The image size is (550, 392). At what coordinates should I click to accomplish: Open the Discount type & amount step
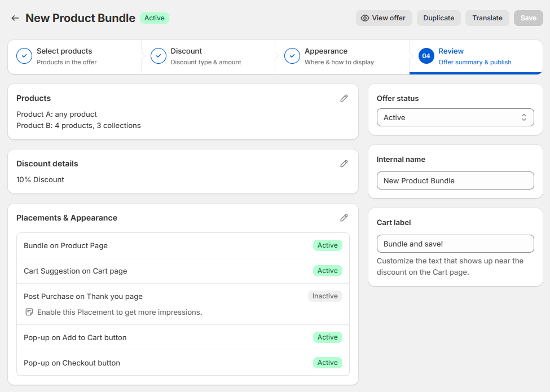tap(208, 56)
